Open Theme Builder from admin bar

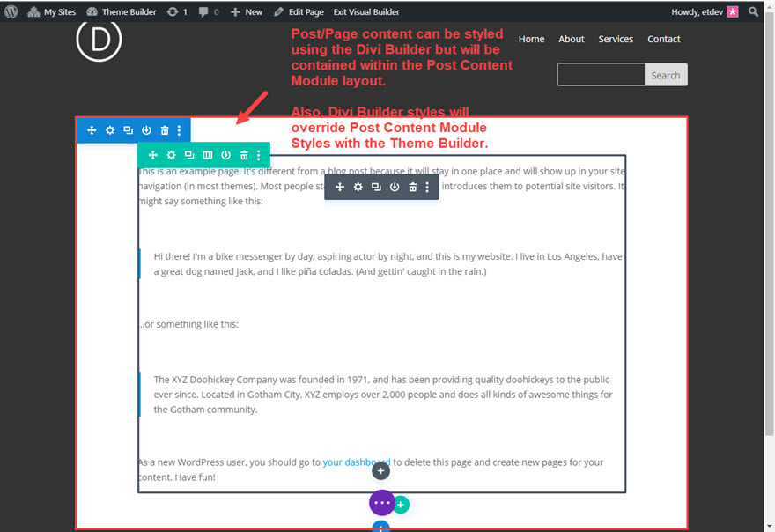tap(122, 11)
